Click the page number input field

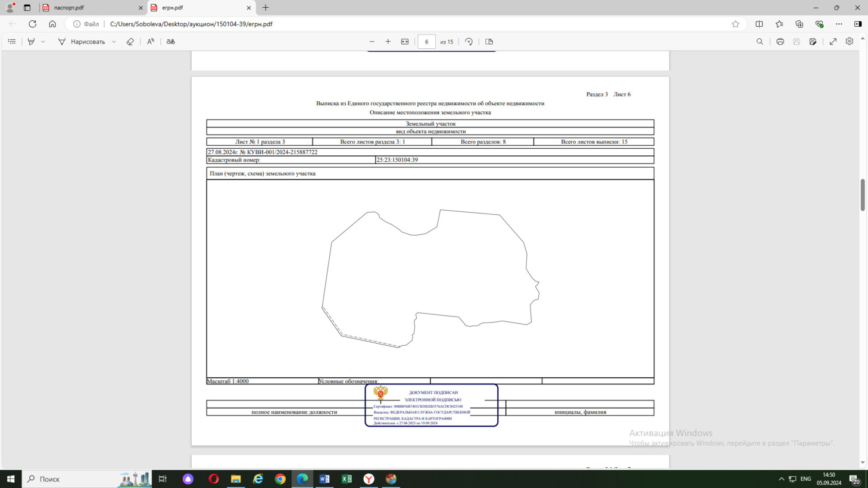426,42
